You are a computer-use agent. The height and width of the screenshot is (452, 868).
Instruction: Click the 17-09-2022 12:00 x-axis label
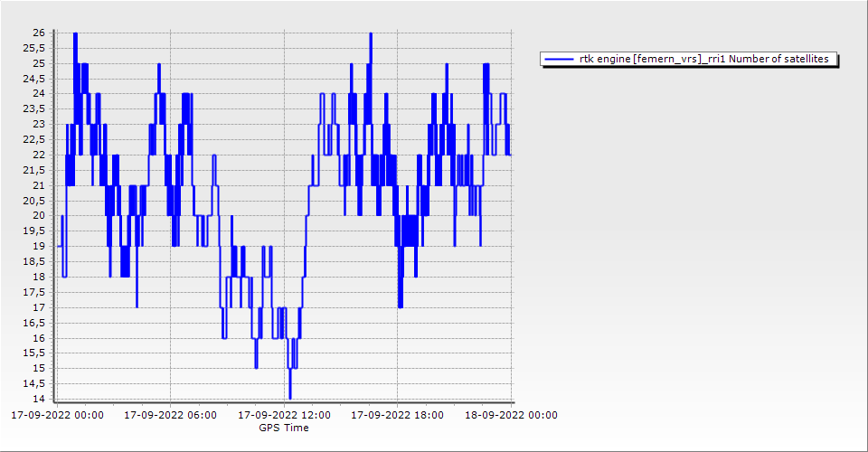(284, 416)
